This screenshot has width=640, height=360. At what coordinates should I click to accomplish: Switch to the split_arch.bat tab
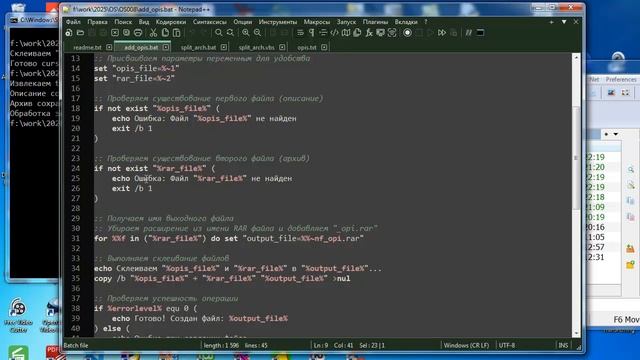coord(198,47)
